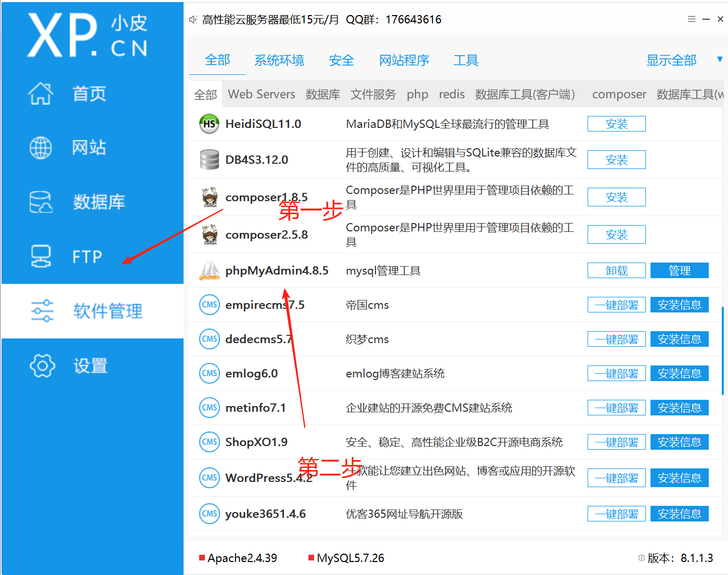Click 管理 button for phpMyAdmin4.8.5
The height and width of the screenshot is (575, 728).
[x=680, y=270]
